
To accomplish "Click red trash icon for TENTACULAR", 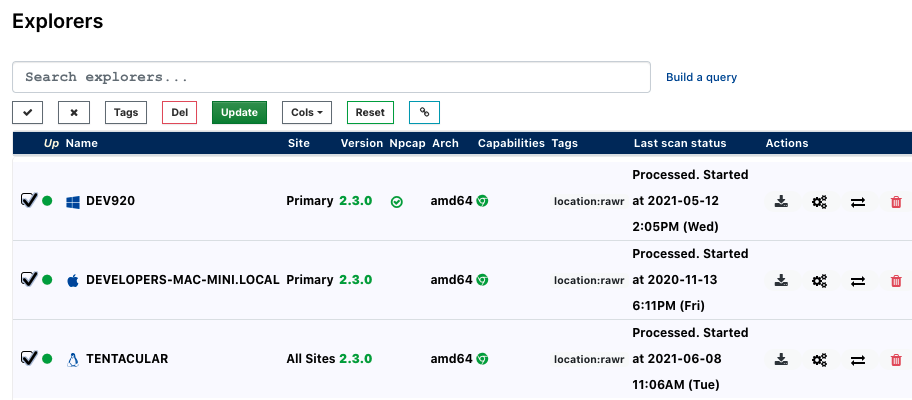I will 895,360.
